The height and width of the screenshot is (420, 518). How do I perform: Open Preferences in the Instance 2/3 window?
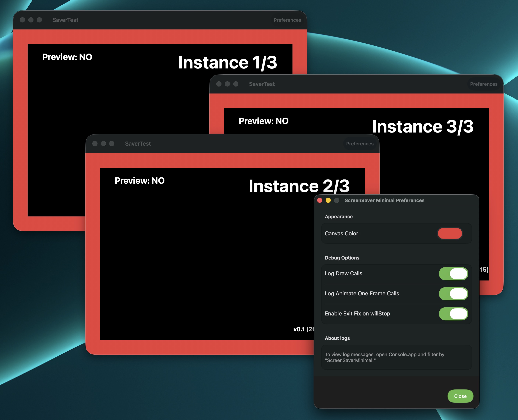point(360,144)
